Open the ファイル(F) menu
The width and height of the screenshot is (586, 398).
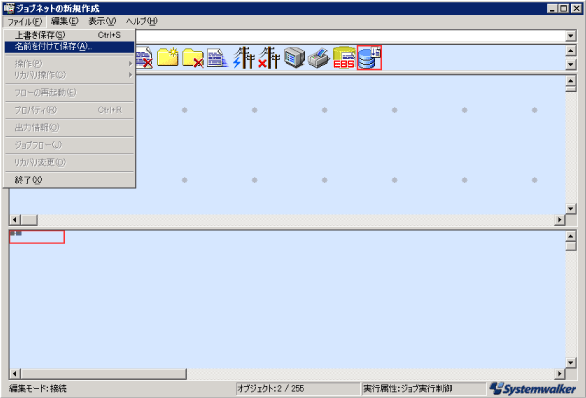point(25,21)
